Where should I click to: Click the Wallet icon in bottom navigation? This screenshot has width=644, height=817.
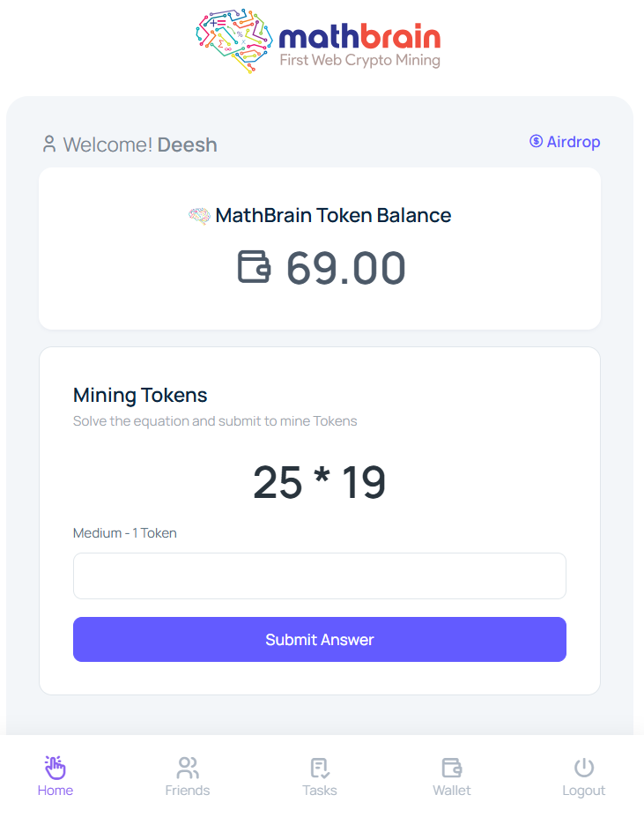[x=451, y=767]
